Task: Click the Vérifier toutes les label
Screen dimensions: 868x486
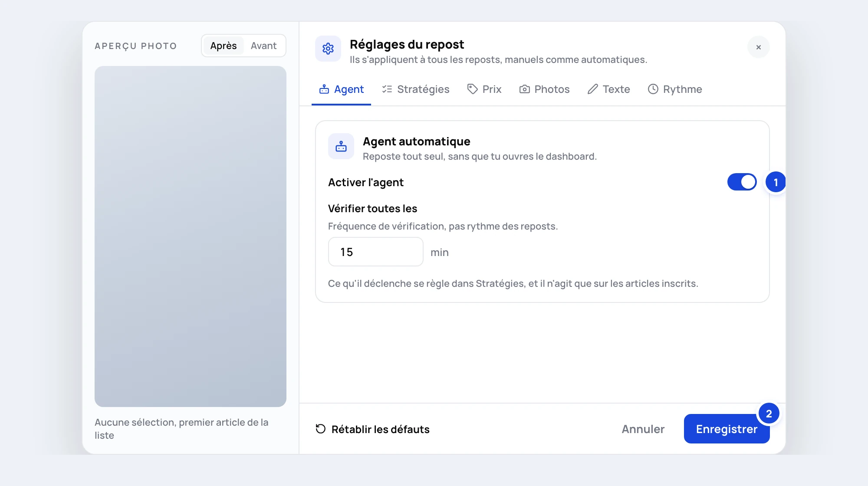Action: click(372, 208)
